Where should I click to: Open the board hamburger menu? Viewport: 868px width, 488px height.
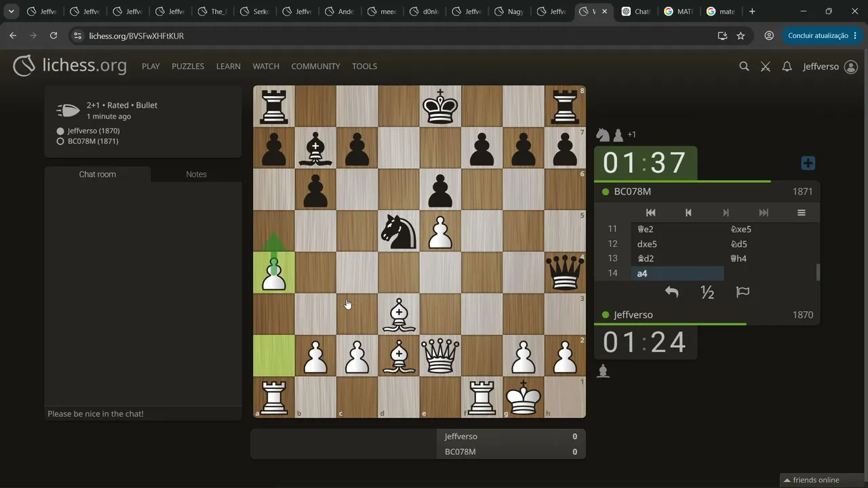tap(801, 213)
